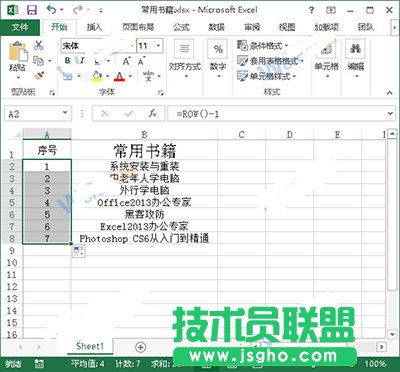Open the 数字 percent number group
The width and height of the screenshot is (400, 372).
218,59
